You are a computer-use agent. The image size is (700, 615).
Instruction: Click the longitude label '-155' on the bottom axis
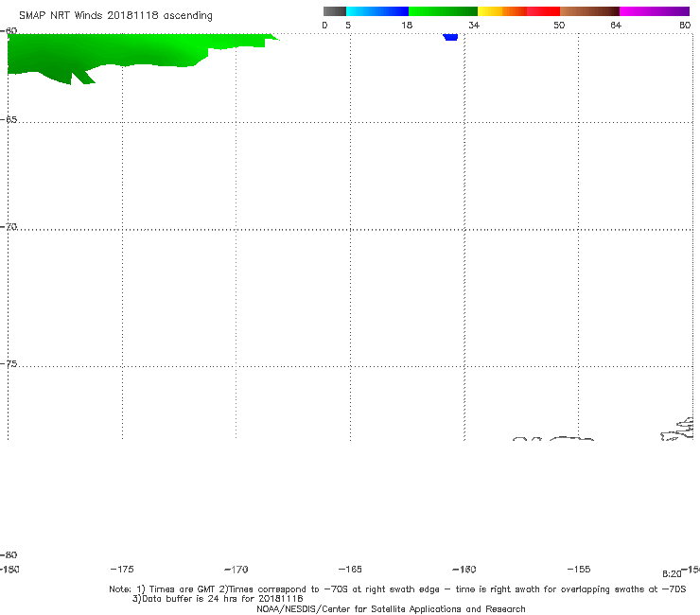click(579, 570)
